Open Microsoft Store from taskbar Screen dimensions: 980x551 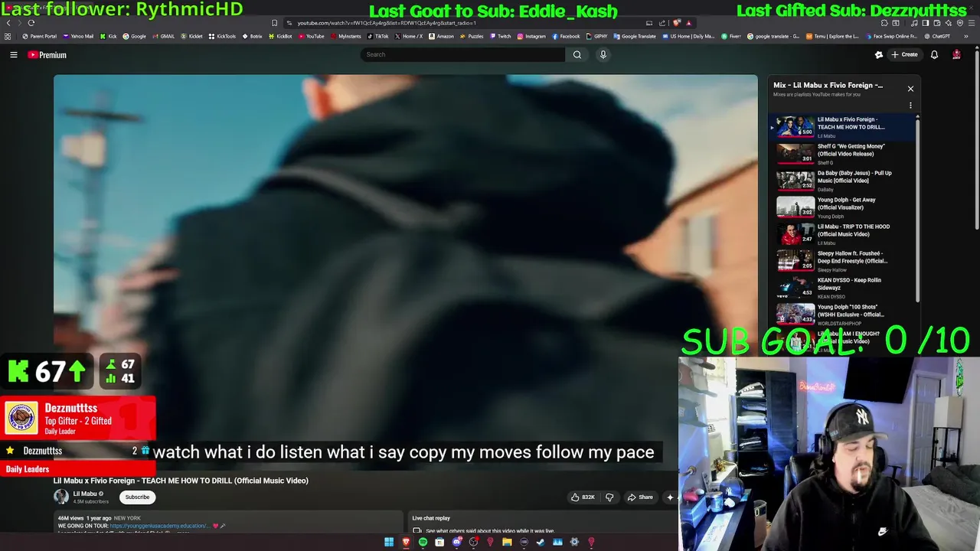[x=439, y=542]
